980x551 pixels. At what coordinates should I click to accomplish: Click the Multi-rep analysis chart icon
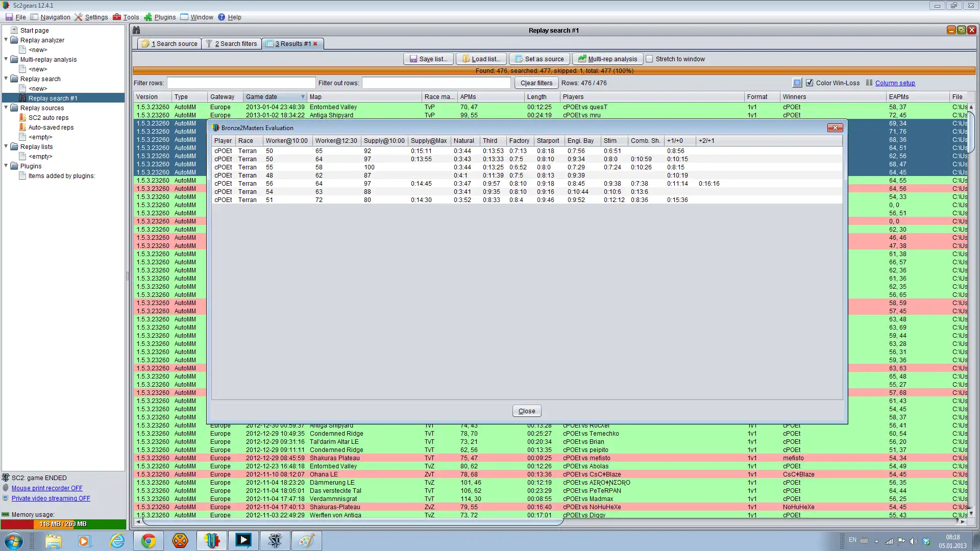point(582,59)
